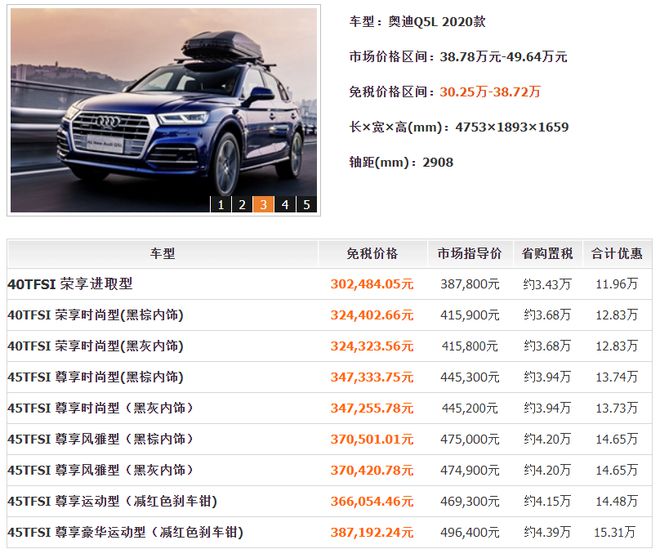The height and width of the screenshot is (558, 660).
Task: Click the 市场指导价 column header
Action: coord(470,253)
